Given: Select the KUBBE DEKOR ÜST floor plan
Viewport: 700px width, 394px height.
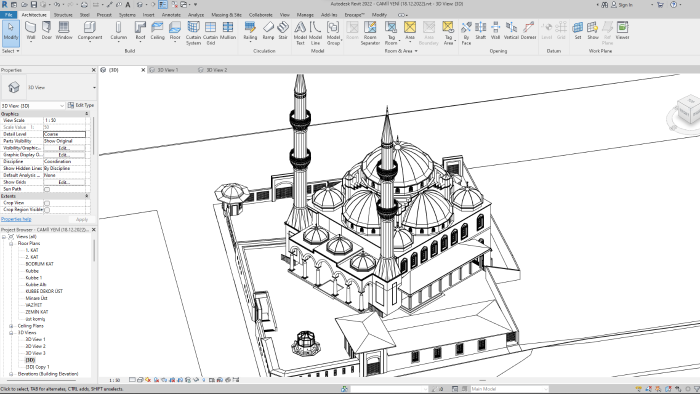Looking at the screenshot, I should [44, 291].
